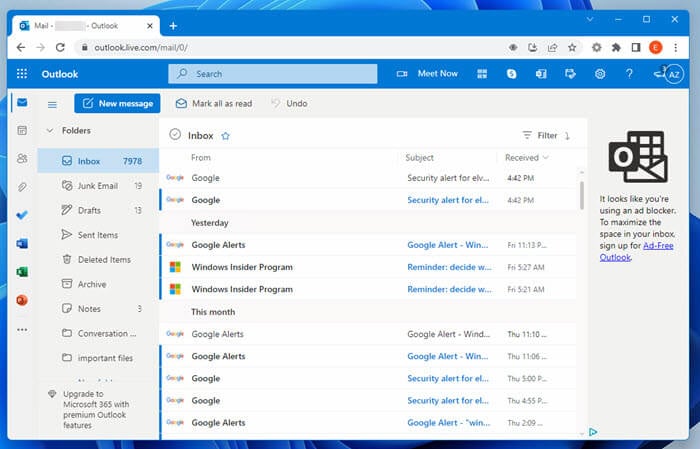
Task: Launch Excel from the sidebar
Action: point(22,271)
